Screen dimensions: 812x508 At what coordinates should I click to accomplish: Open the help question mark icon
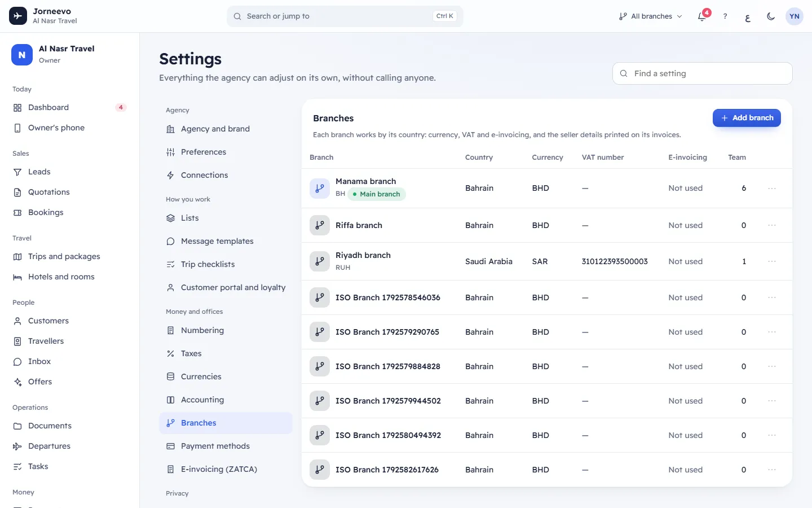[x=725, y=16]
